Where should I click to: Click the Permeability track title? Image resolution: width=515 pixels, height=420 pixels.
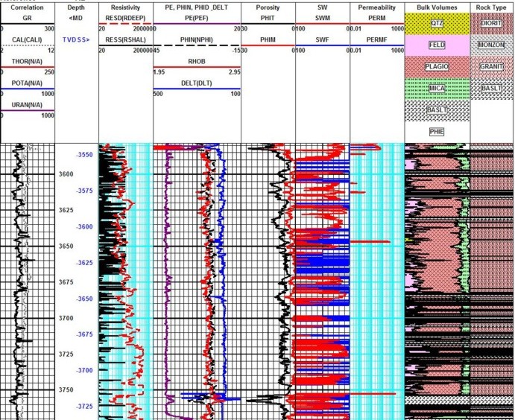point(376,7)
